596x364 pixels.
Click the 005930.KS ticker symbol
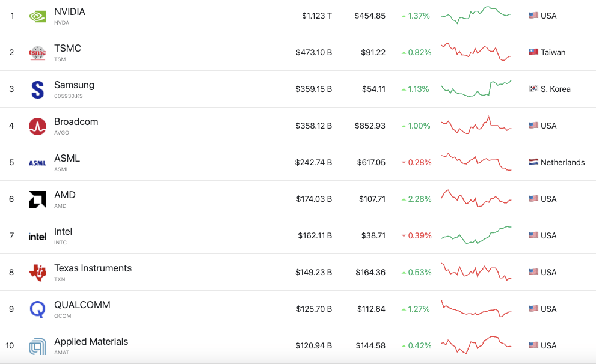69,96
